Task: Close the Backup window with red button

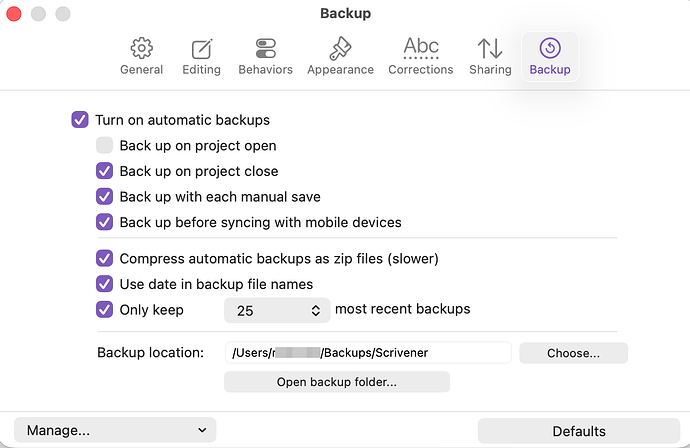Action: (x=14, y=13)
